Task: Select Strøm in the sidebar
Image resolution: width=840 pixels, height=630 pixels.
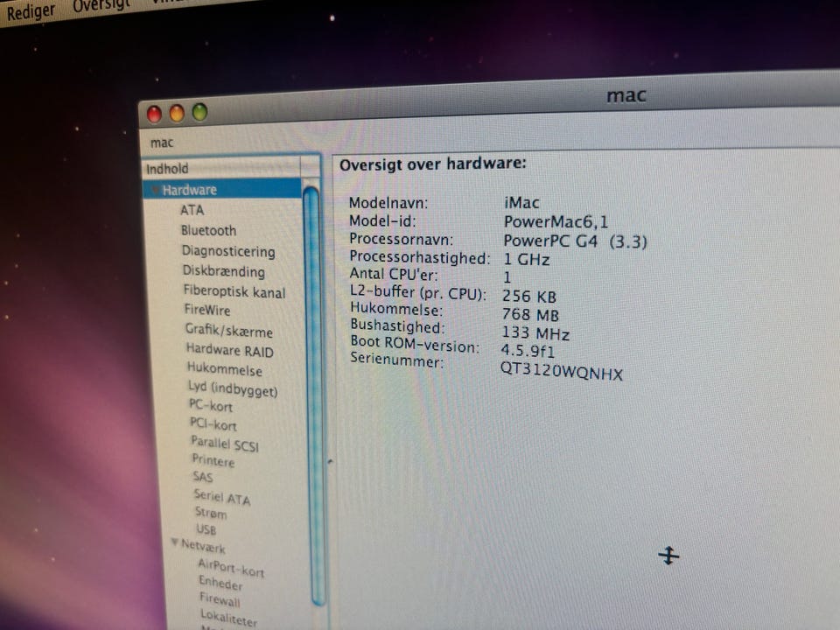Action: pyautogui.click(x=211, y=513)
